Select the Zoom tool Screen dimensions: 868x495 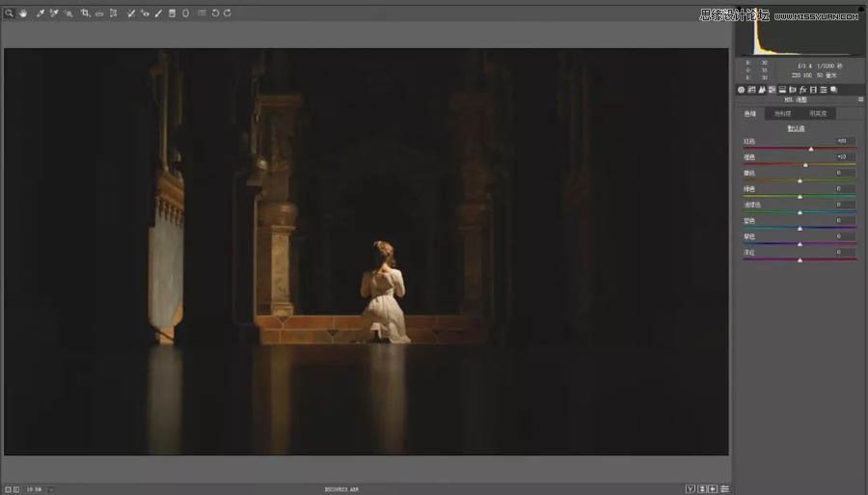click(x=9, y=13)
